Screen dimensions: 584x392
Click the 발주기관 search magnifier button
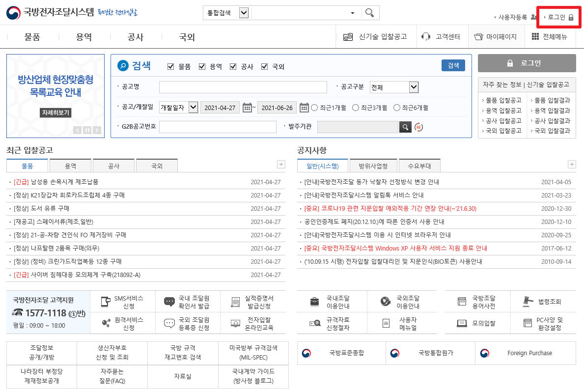pyautogui.click(x=405, y=127)
